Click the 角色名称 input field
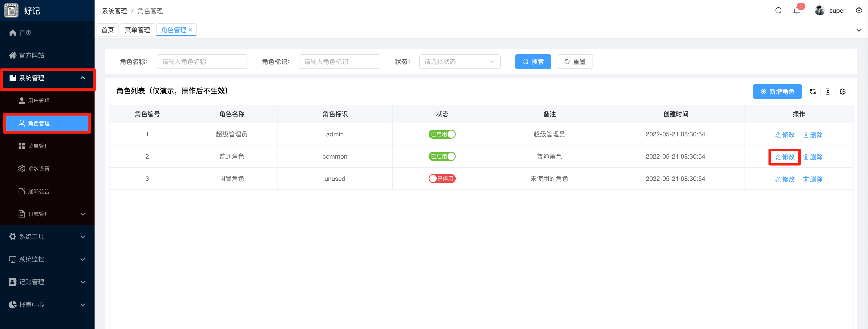This screenshot has width=868, height=329. coord(202,62)
